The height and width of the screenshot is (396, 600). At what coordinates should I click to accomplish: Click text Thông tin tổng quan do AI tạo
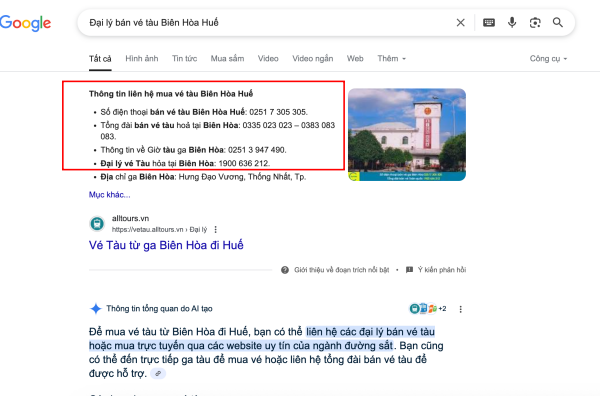click(x=159, y=309)
